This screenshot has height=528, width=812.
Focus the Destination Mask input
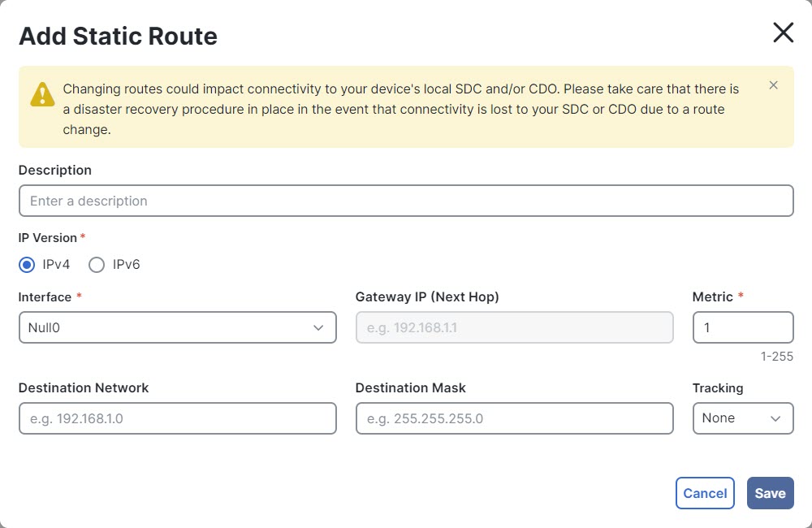point(514,418)
